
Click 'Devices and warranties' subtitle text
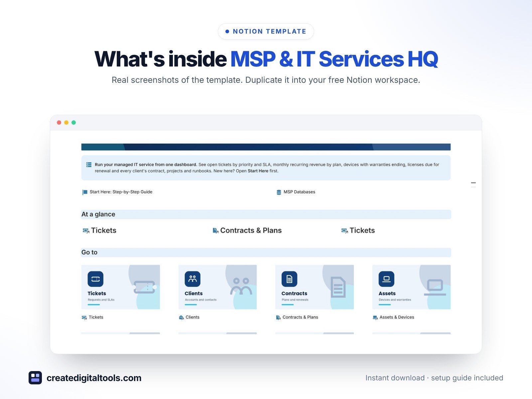click(395, 300)
